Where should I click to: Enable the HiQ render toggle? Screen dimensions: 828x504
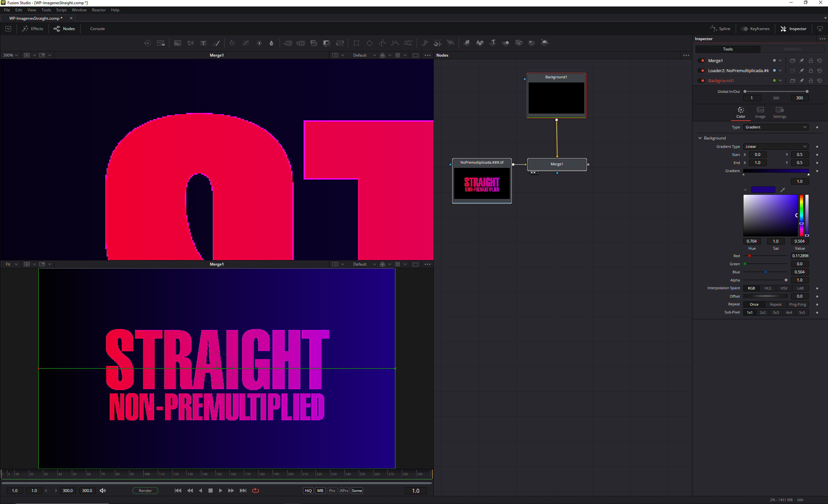[308, 490]
